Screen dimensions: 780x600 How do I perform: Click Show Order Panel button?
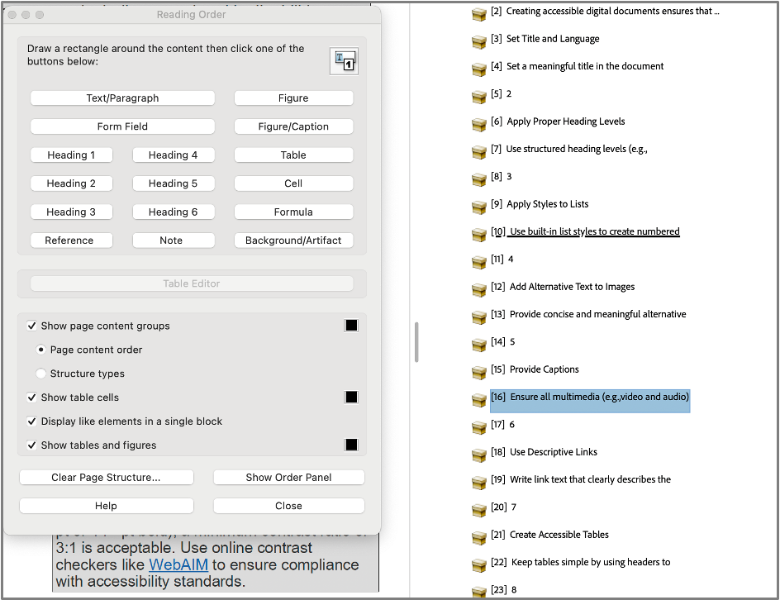(289, 477)
